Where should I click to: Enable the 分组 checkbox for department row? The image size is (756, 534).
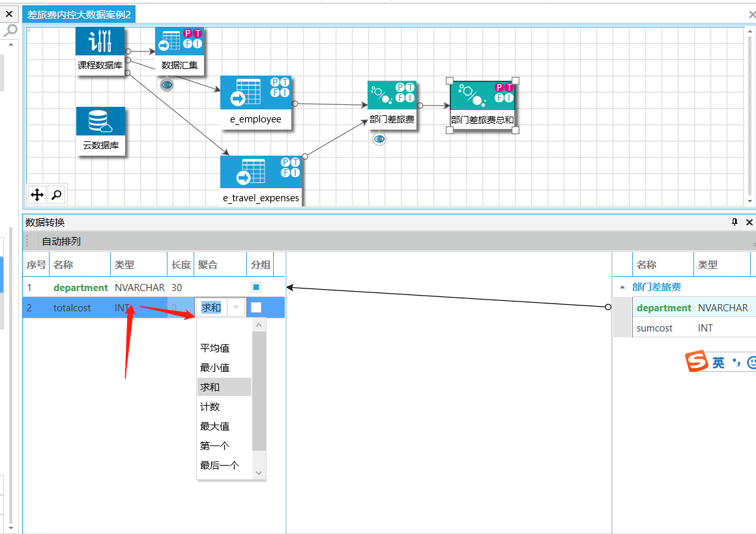(255, 287)
